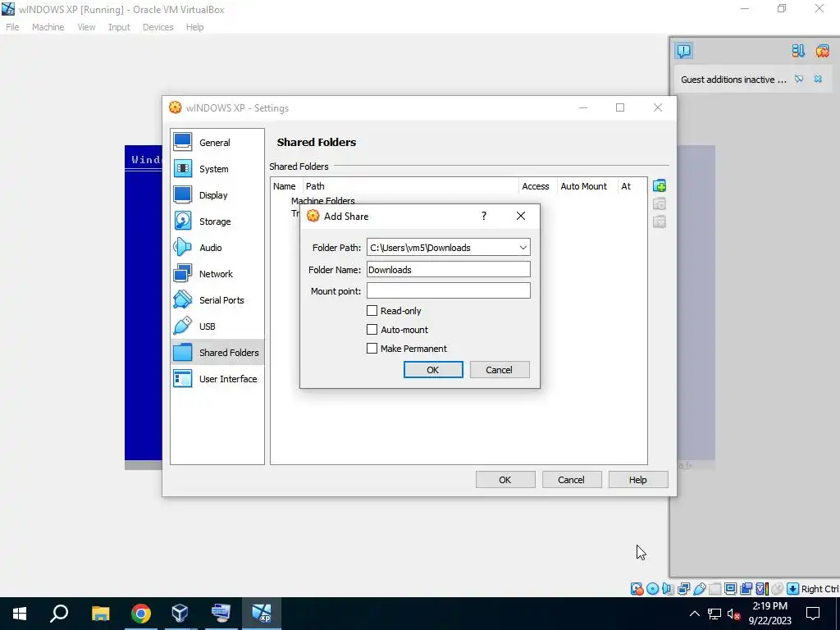Open View menu
The height and width of the screenshot is (630, 840).
click(86, 27)
